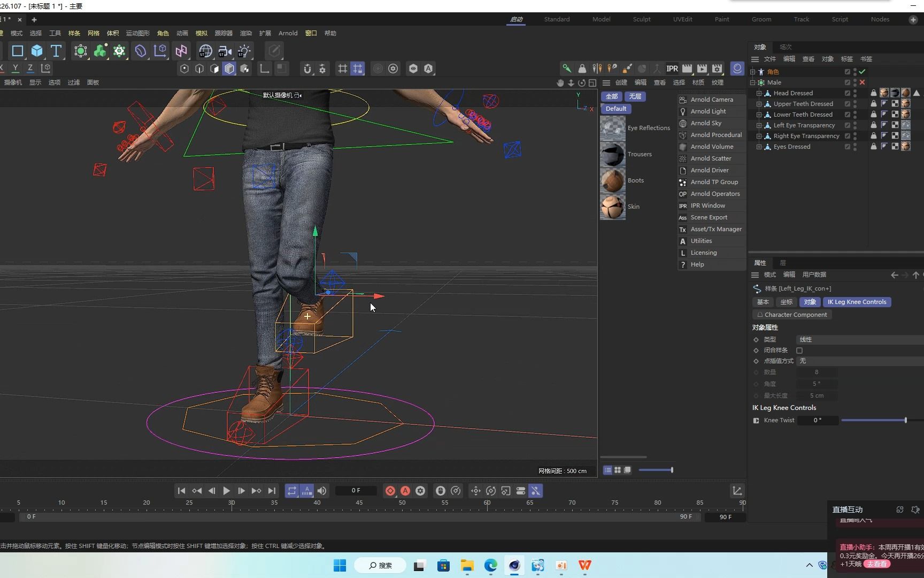Screen dimensions: 924x578
Task: Open the Windows File Explorer taskbar icon
Action: pos(467,565)
